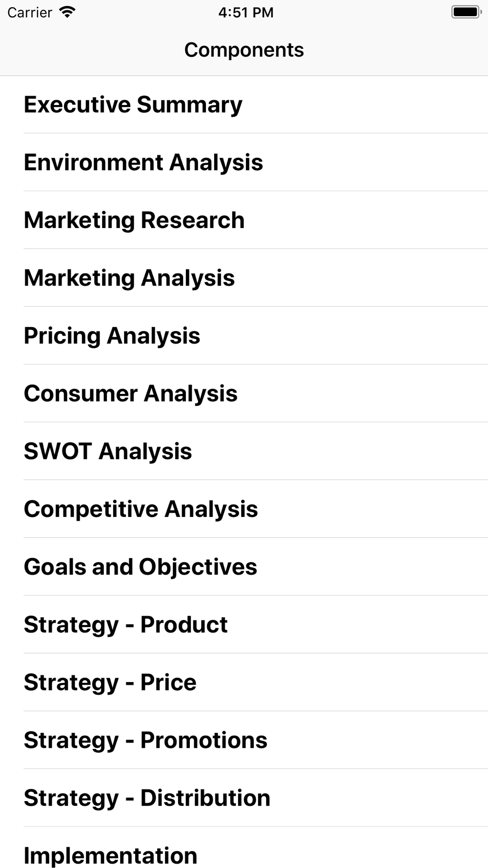This screenshot has height=868, width=488.
Task: Open Marketing Research component
Action: 244,220
